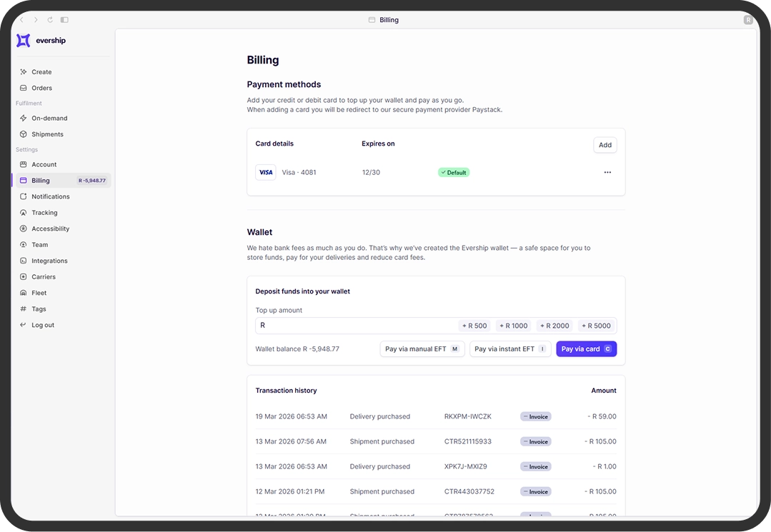Toggle the browser sidebar panel icon

tap(64, 20)
